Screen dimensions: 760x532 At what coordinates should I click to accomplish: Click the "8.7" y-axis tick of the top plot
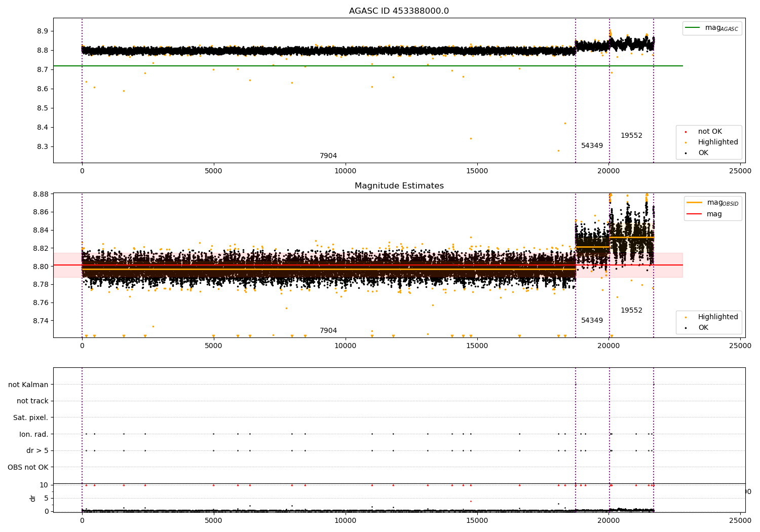pyautogui.click(x=43, y=70)
